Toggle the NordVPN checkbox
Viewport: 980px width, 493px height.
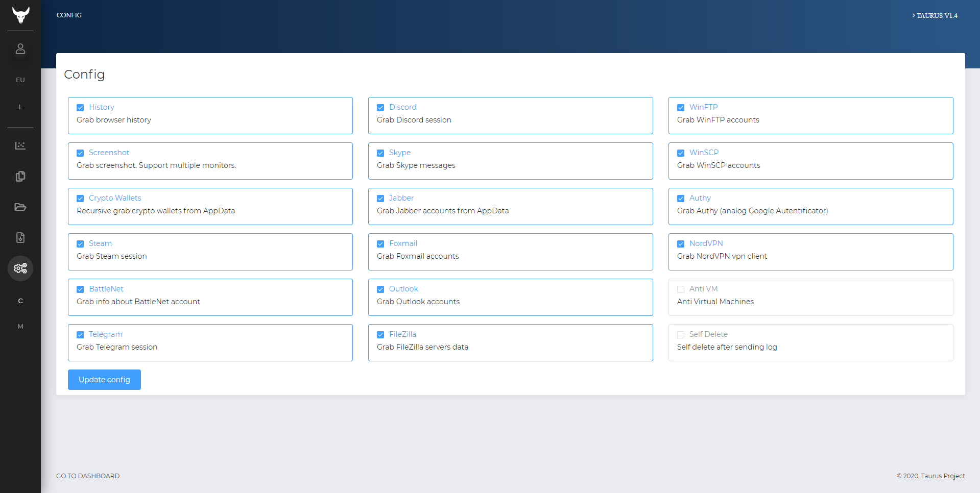pos(681,244)
